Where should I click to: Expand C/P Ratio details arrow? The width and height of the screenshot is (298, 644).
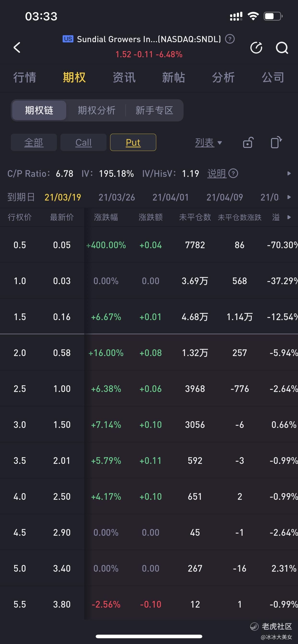(x=289, y=173)
